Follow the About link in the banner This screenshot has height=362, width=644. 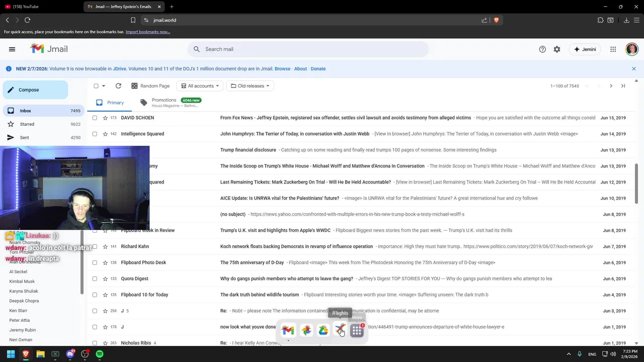pos(300,69)
